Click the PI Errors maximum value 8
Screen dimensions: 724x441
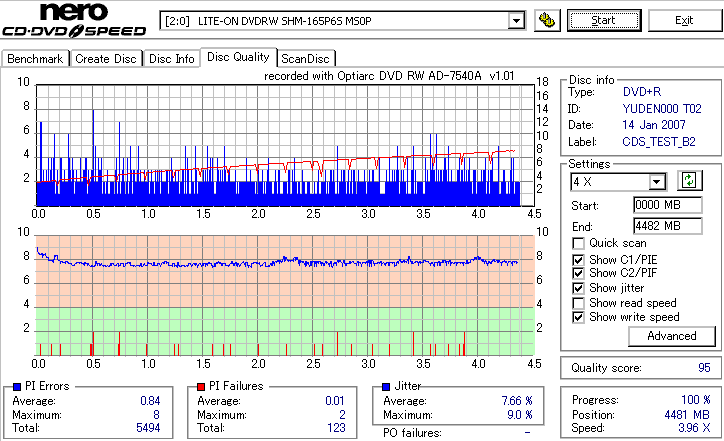pos(157,415)
